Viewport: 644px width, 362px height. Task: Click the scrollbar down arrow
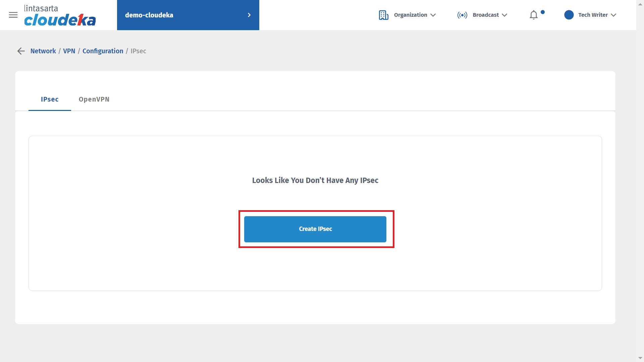[x=640, y=358]
